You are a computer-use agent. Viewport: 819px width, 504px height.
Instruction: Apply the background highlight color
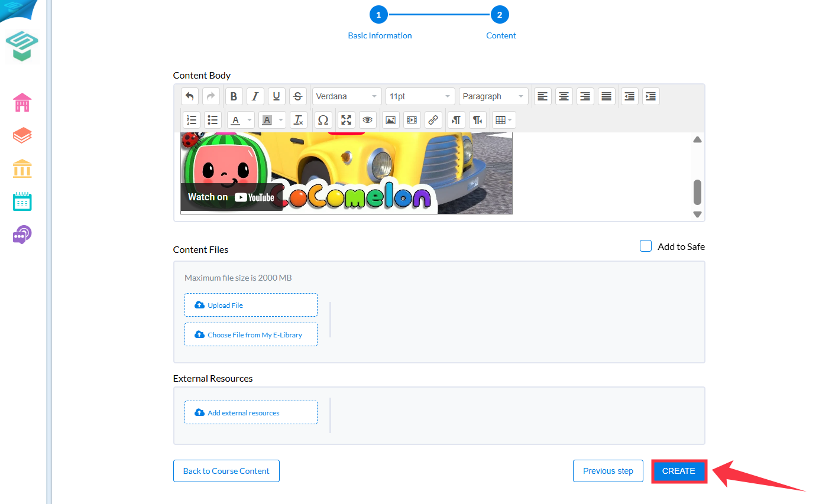pos(267,120)
